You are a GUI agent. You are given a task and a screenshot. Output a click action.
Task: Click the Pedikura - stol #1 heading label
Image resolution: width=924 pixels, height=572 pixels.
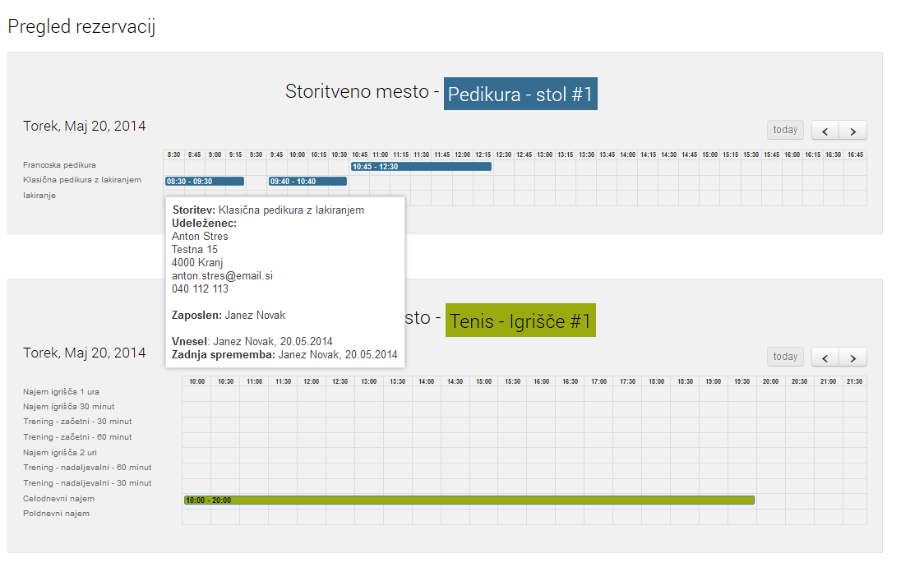click(520, 95)
